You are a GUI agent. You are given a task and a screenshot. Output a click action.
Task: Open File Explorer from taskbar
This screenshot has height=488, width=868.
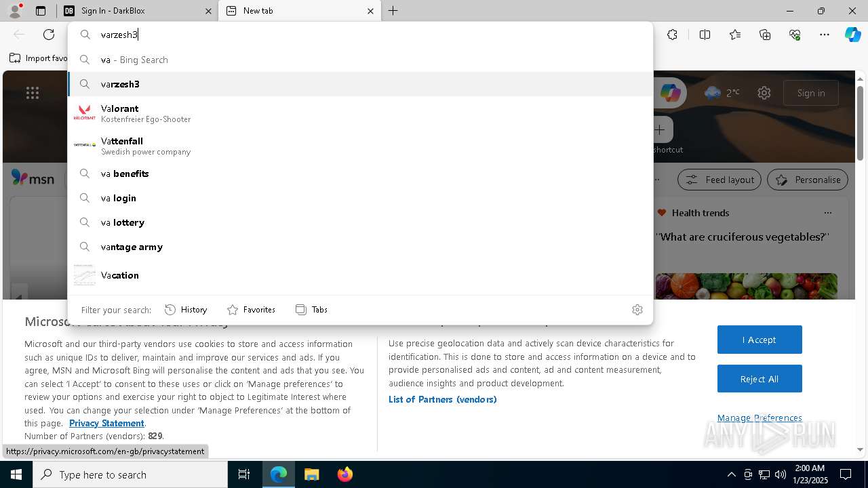click(x=311, y=474)
